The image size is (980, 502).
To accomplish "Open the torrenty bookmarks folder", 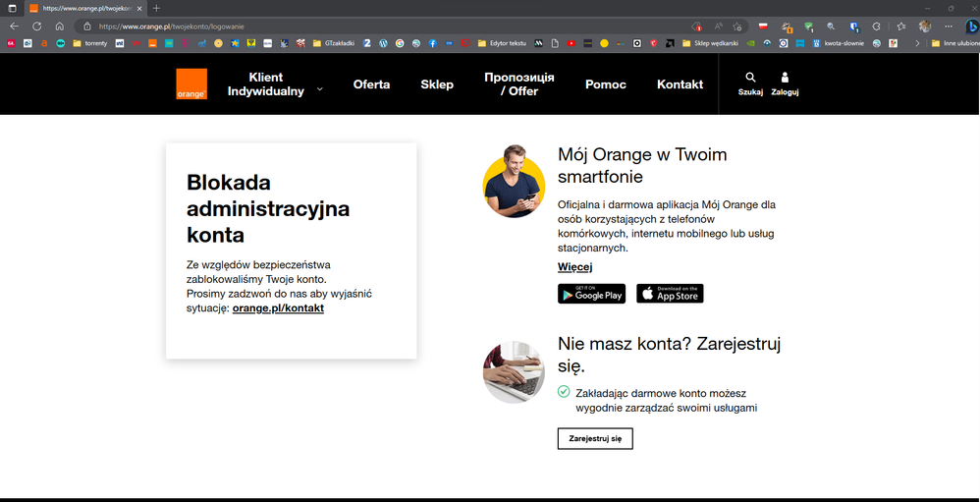I will 90,44.
